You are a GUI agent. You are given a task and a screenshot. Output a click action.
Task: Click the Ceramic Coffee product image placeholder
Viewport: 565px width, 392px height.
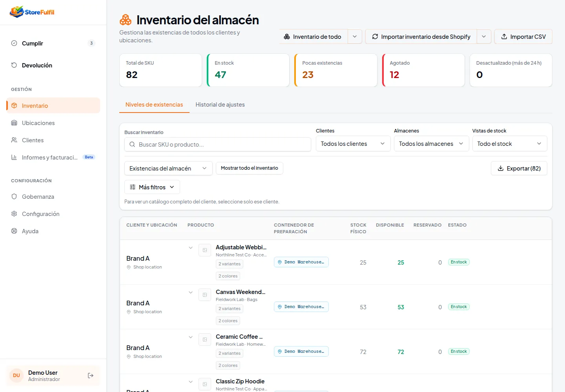tap(205, 339)
